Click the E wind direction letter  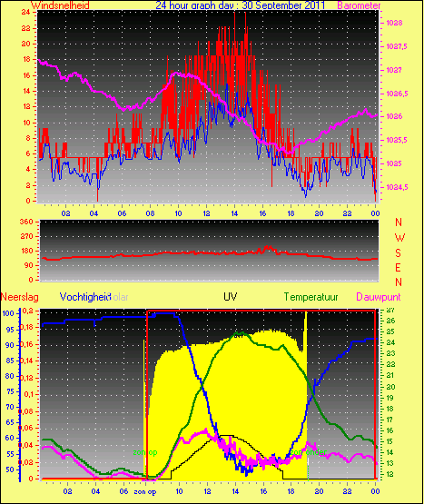pos(398,268)
